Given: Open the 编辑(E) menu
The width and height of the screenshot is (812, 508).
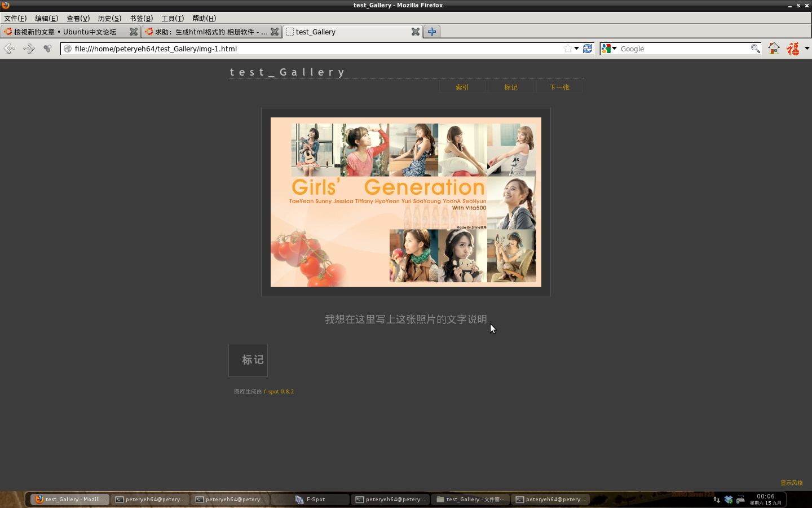Looking at the screenshot, I should click(46, 18).
